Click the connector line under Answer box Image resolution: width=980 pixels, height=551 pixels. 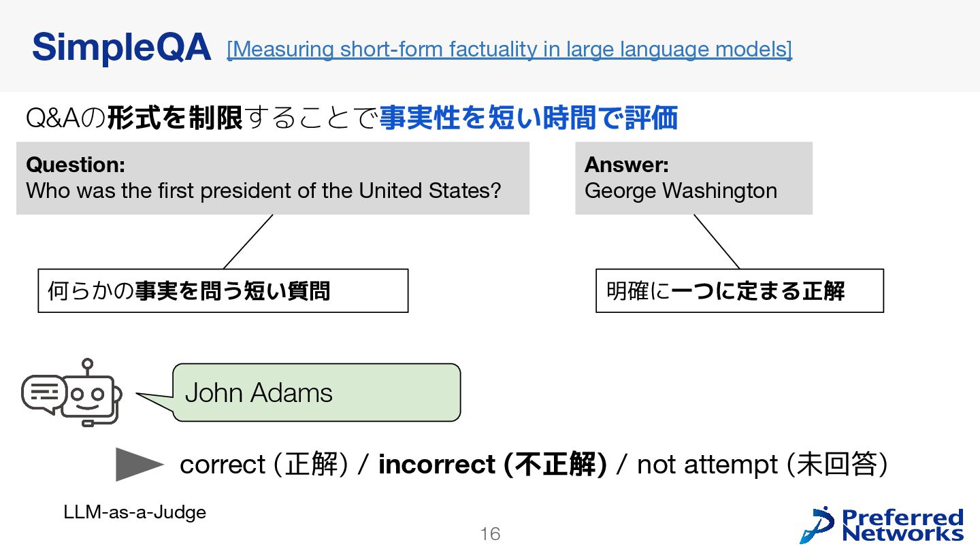pos(717,241)
